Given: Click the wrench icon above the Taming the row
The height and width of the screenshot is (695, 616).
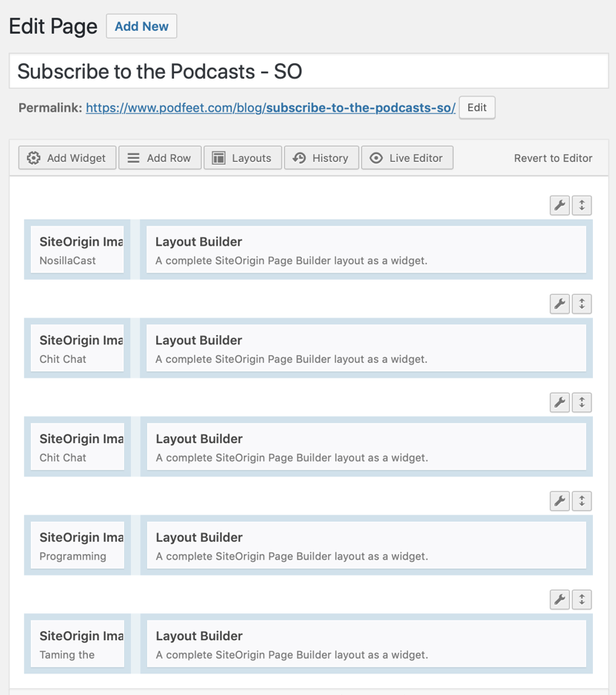Looking at the screenshot, I should tap(560, 599).
